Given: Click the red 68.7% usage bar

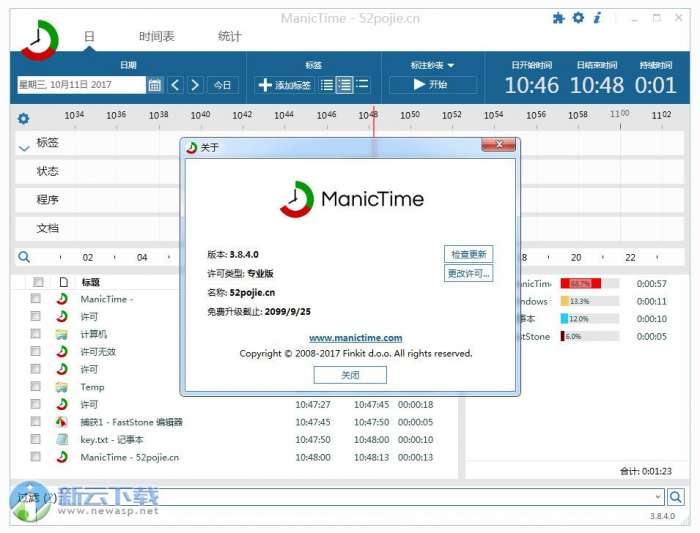Looking at the screenshot, I should tap(580, 283).
